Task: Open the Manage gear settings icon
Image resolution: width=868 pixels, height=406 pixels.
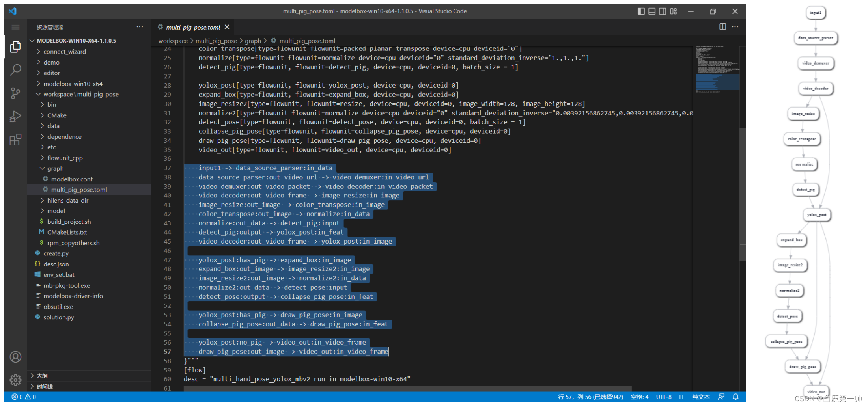Action: 15,380
